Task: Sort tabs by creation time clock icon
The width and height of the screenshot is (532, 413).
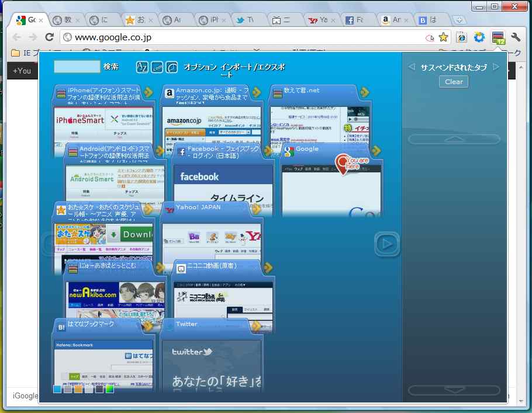Action: [x=172, y=67]
